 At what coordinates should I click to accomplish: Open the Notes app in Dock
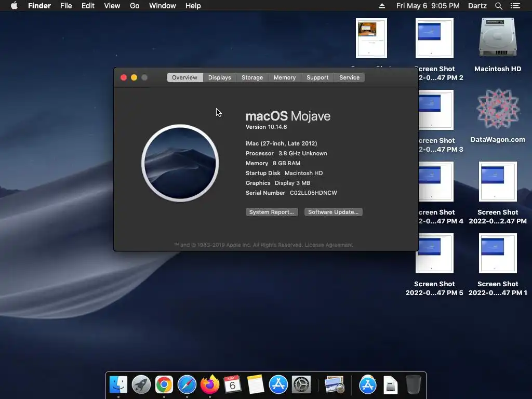click(256, 385)
